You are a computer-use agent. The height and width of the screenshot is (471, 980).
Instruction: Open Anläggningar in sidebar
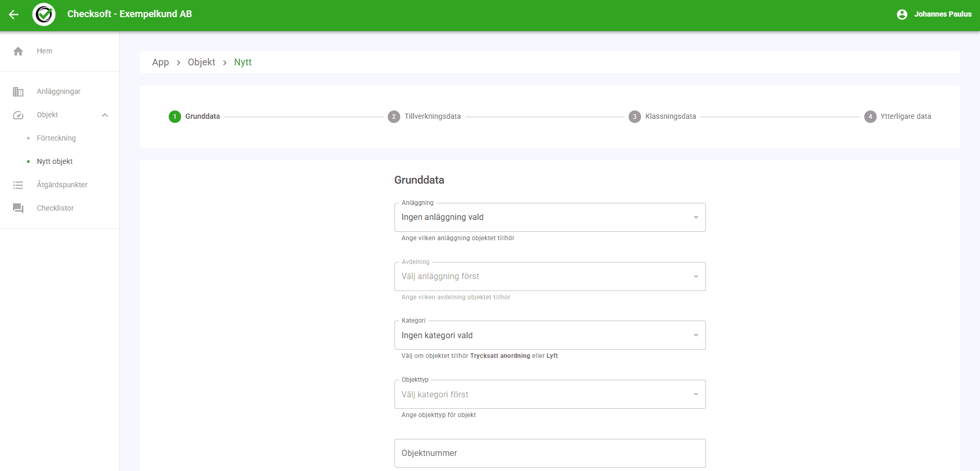click(60, 91)
